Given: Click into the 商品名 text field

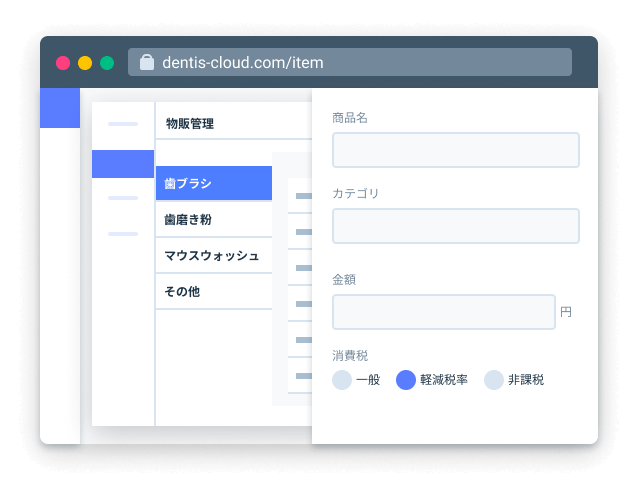Looking at the screenshot, I should tap(455, 150).
